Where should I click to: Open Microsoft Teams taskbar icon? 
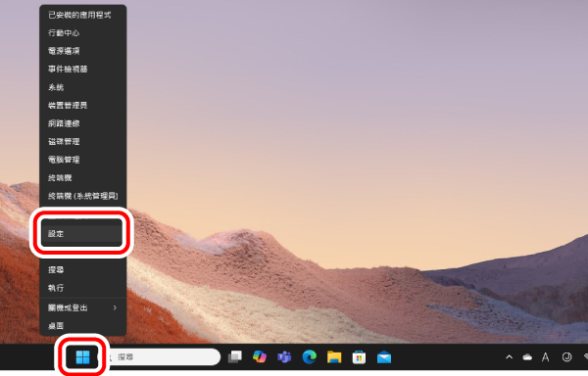click(x=284, y=356)
